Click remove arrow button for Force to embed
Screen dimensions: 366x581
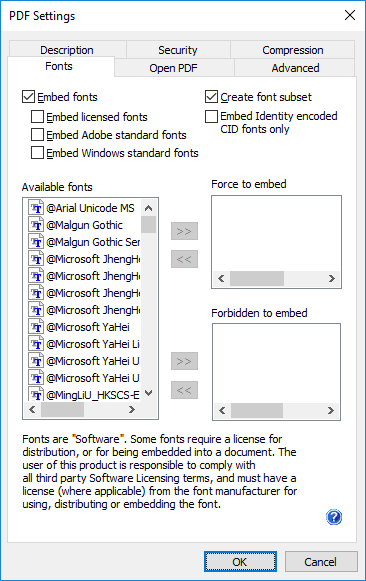pyautogui.click(x=184, y=259)
